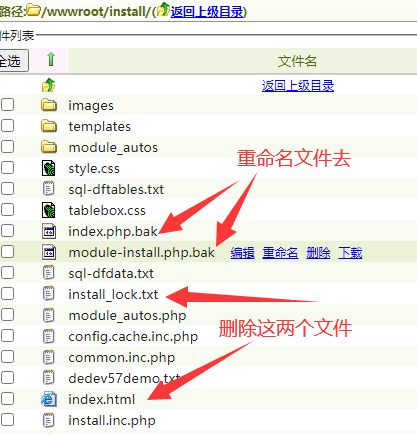Viewport: 417px width, 434px height.
Task: Click the 编辑 link for module-install.php.bak
Action: pyautogui.click(x=242, y=253)
